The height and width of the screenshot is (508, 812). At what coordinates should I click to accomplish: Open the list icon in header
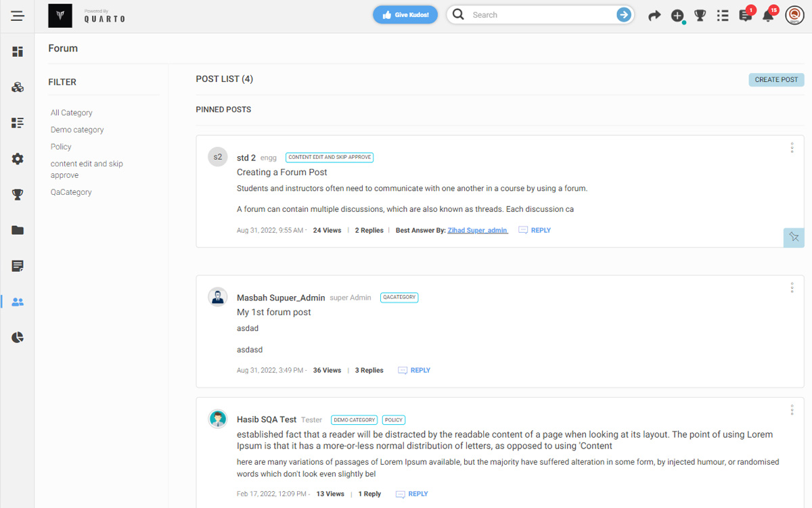point(723,16)
